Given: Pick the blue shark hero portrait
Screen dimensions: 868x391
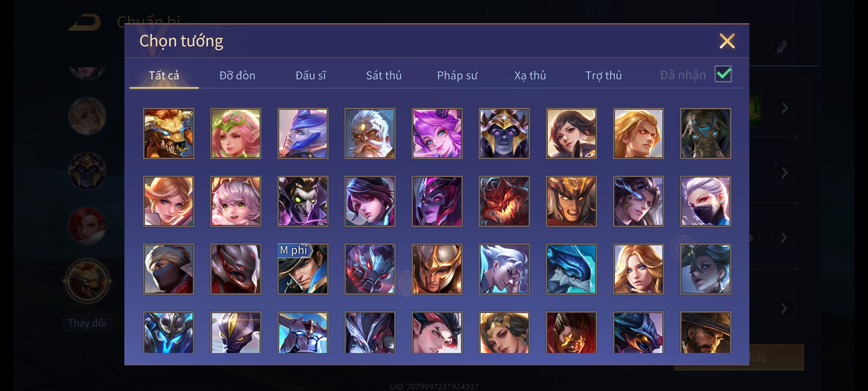Looking at the screenshot, I should tap(571, 269).
